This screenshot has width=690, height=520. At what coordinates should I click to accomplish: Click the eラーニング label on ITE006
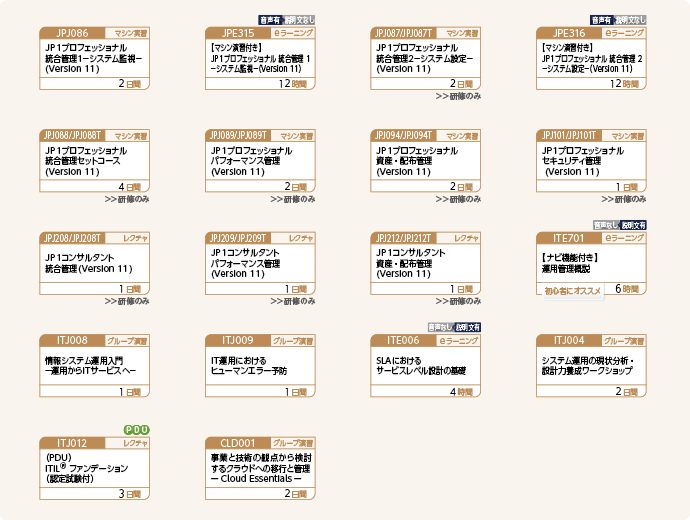(459, 341)
